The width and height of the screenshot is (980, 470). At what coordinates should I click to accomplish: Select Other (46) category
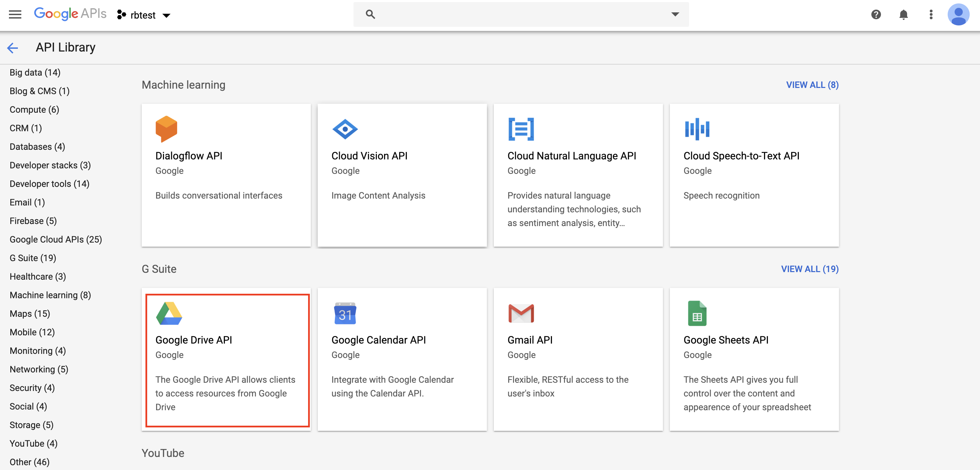[29, 462]
